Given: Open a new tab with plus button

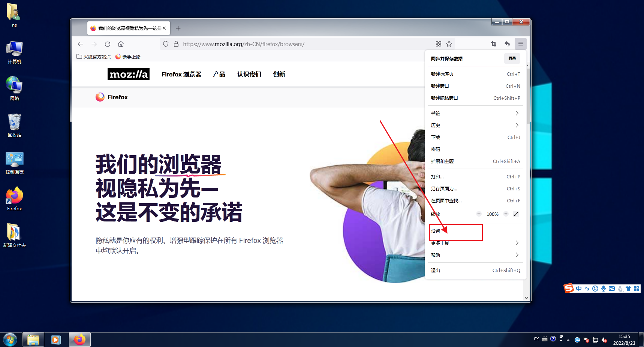Looking at the screenshot, I should point(178,28).
